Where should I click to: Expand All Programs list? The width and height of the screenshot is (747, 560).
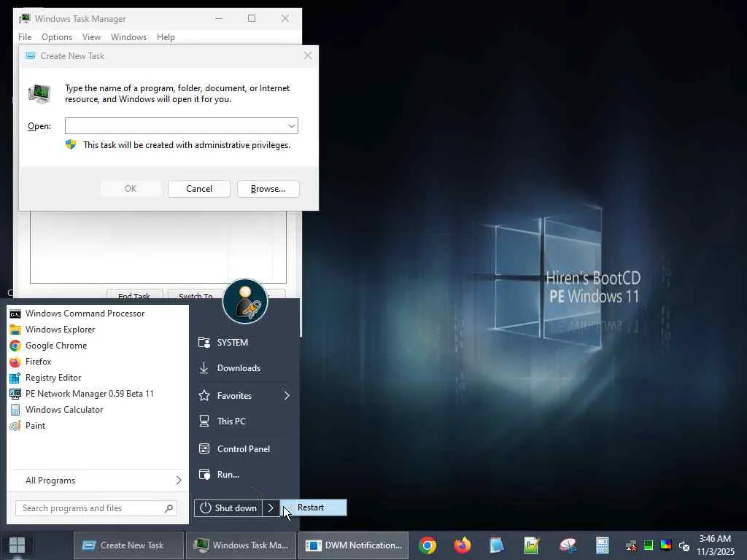pyautogui.click(x=98, y=481)
